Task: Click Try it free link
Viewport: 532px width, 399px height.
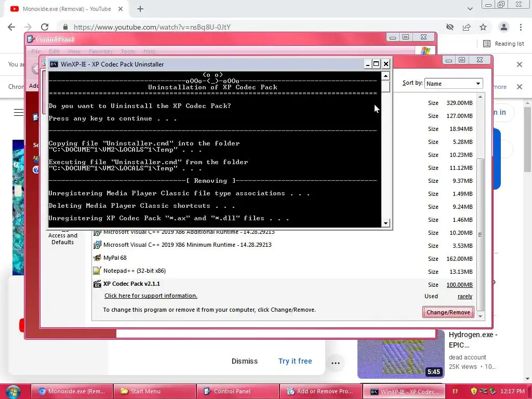Action: (x=295, y=361)
